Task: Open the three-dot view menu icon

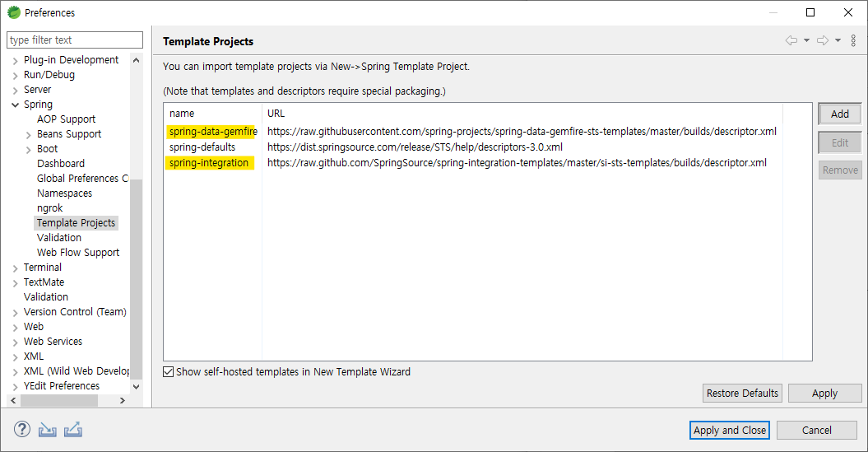Action: tap(854, 40)
